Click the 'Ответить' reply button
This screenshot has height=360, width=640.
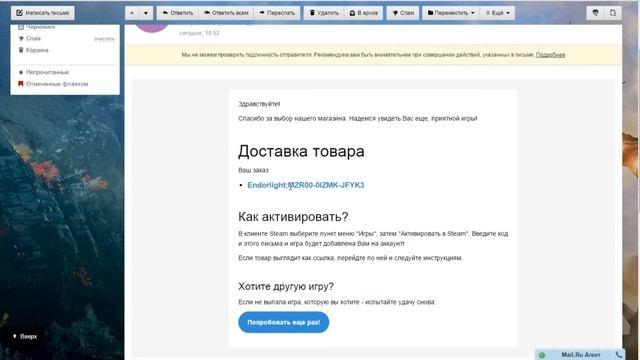pos(178,13)
